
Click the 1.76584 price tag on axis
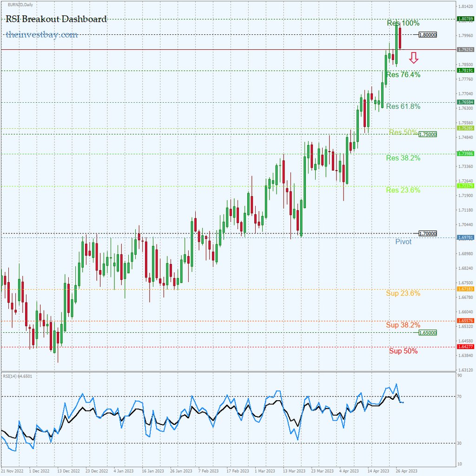pos(466,102)
